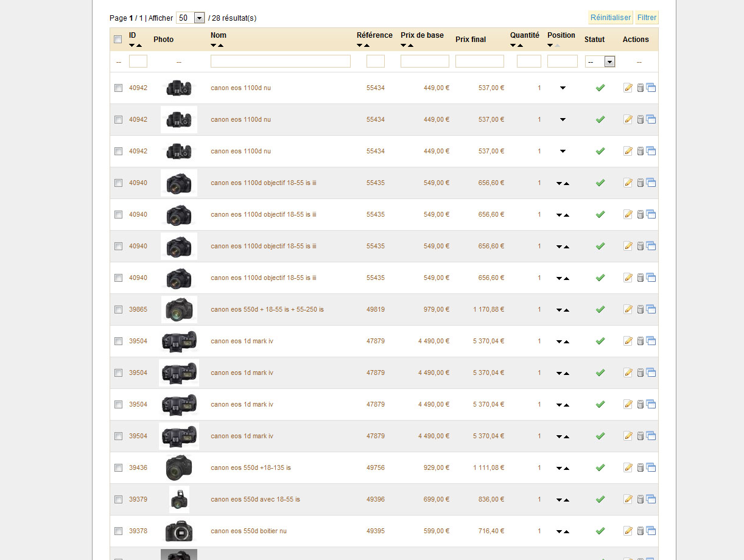
Task: Click the edit pencil for product ID 39865
Action: (628, 309)
